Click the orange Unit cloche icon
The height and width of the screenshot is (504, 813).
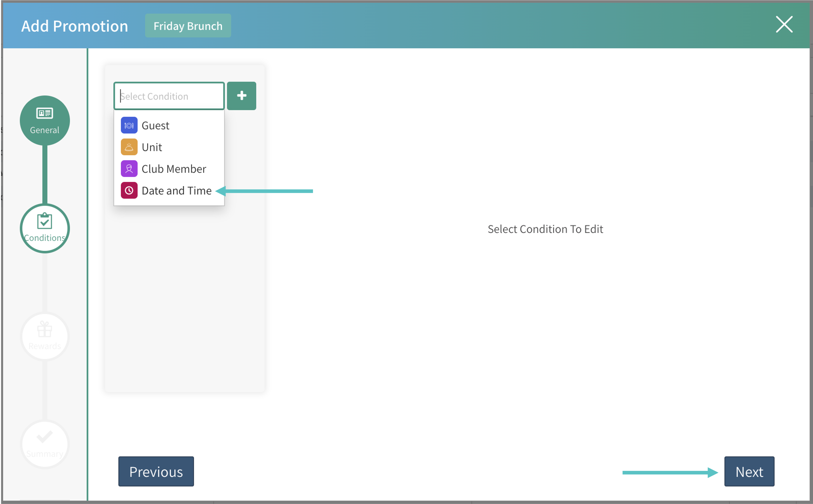[129, 147]
